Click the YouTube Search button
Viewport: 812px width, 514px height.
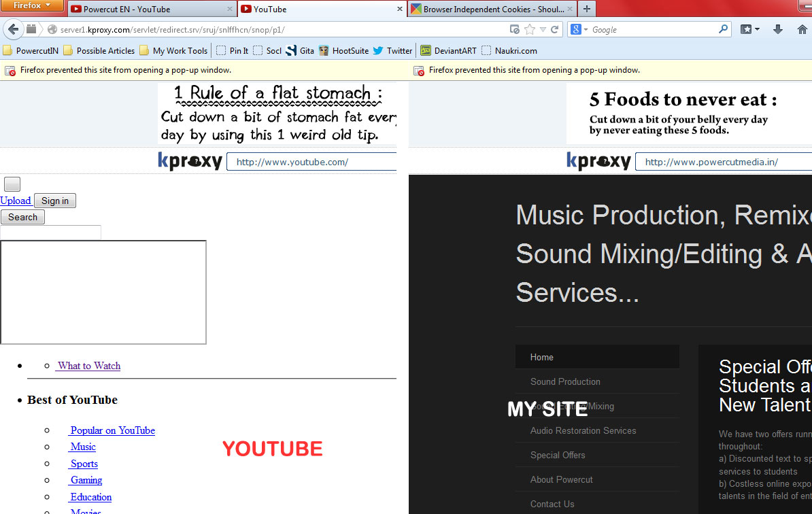[x=23, y=217]
